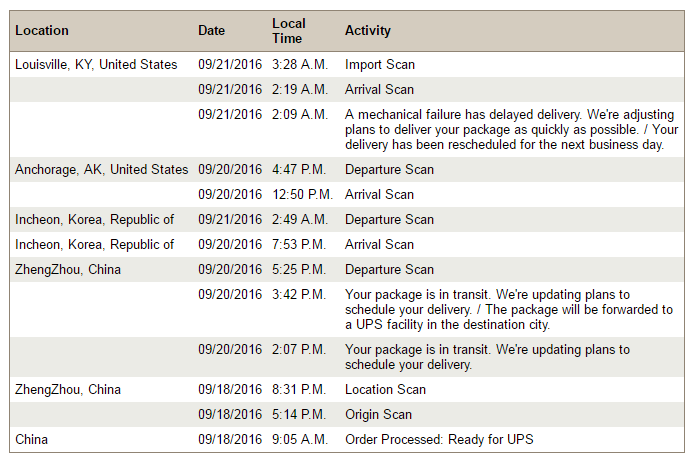Select the 2:07 P.M. in transit message
The height and width of the screenshot is (459, 693).
click(487, 357)
